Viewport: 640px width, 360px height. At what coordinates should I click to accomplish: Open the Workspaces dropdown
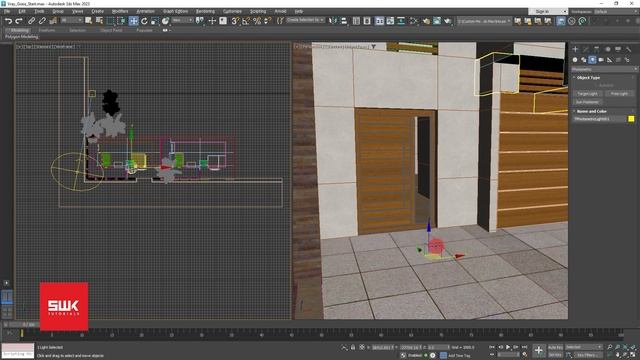[616, 11]
